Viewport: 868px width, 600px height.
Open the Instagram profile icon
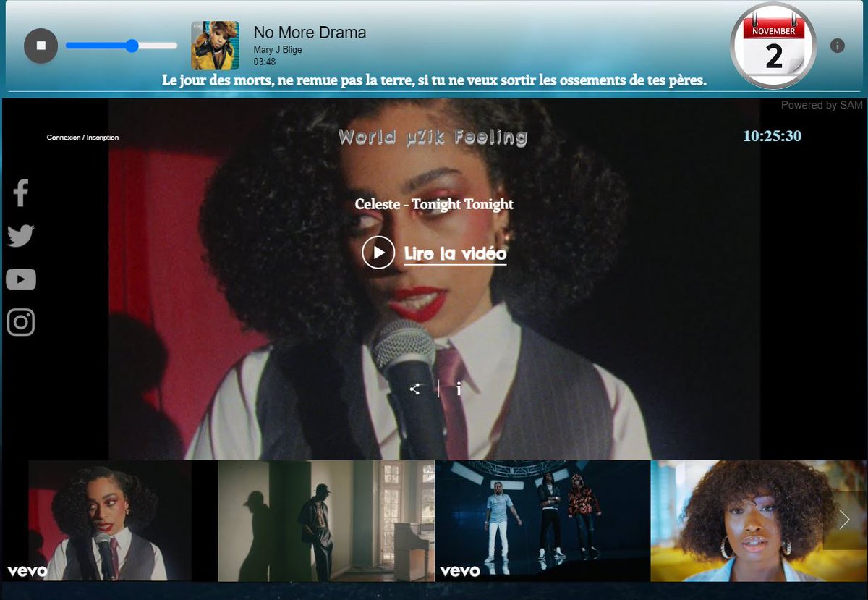click(x=21, y=322)
